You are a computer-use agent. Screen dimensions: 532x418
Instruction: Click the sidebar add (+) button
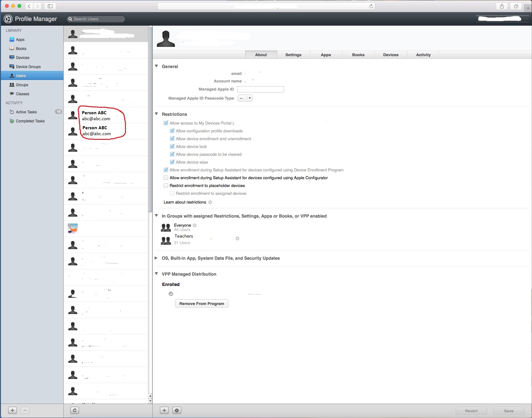point(12,411)
